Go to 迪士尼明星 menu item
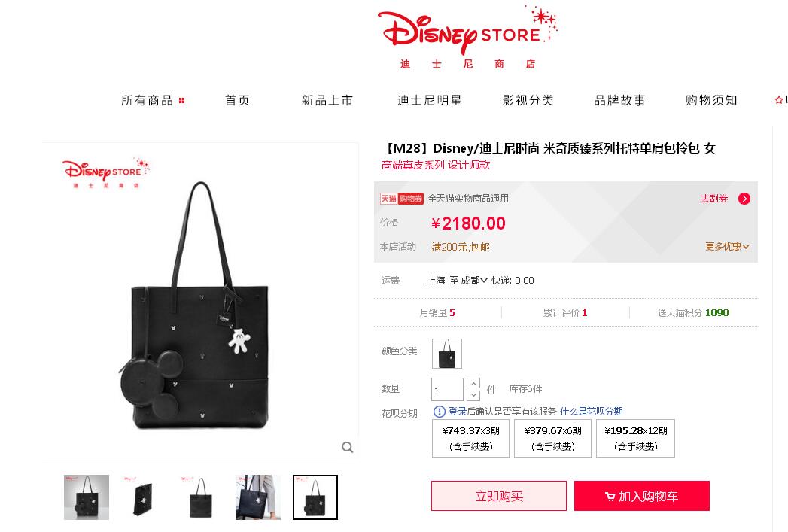 429,101
